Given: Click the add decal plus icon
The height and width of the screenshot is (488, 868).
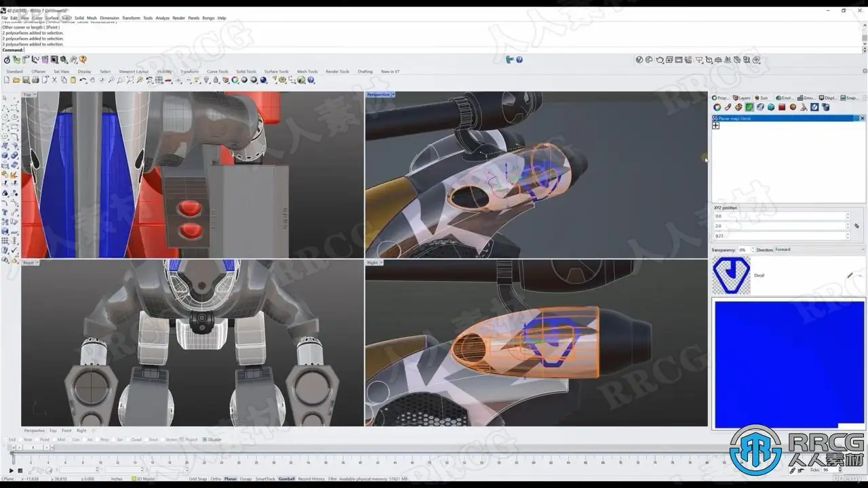Looking at the screenshot, I should pyautogui.click(x=715, y=125).
